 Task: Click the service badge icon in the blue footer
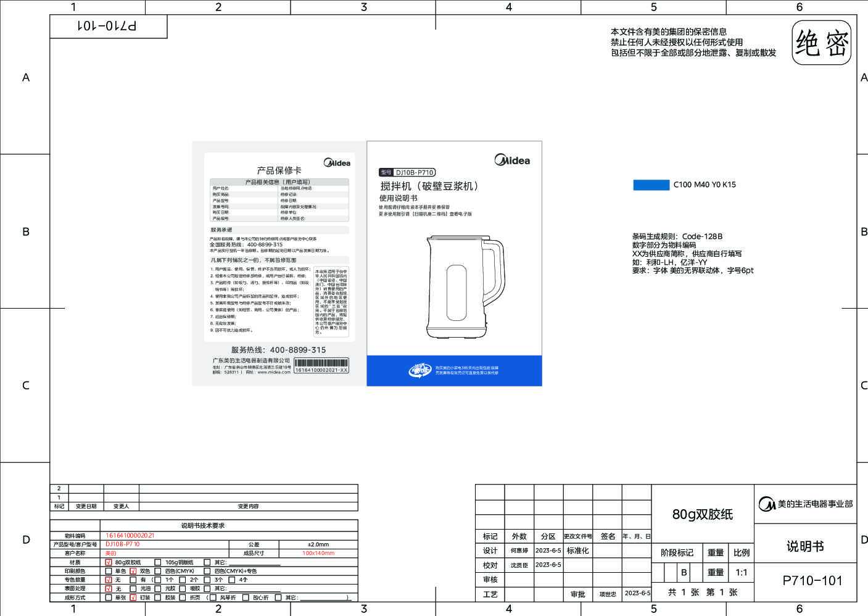(420, 370)
